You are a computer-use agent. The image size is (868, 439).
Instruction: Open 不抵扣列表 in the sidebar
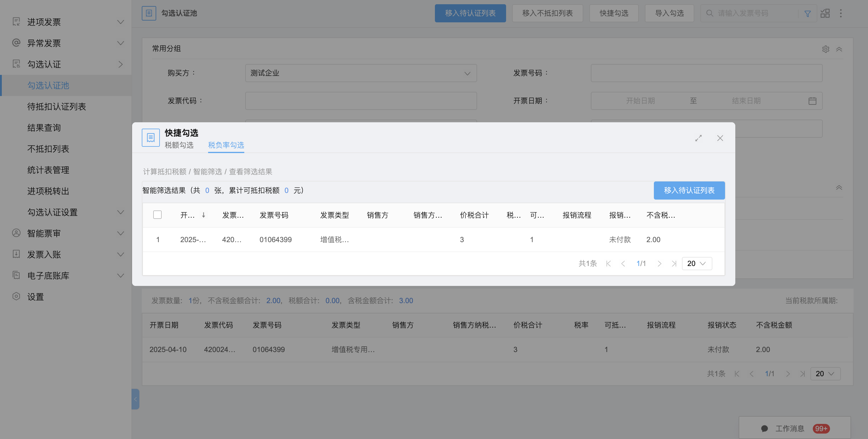[x=48, y=149]
